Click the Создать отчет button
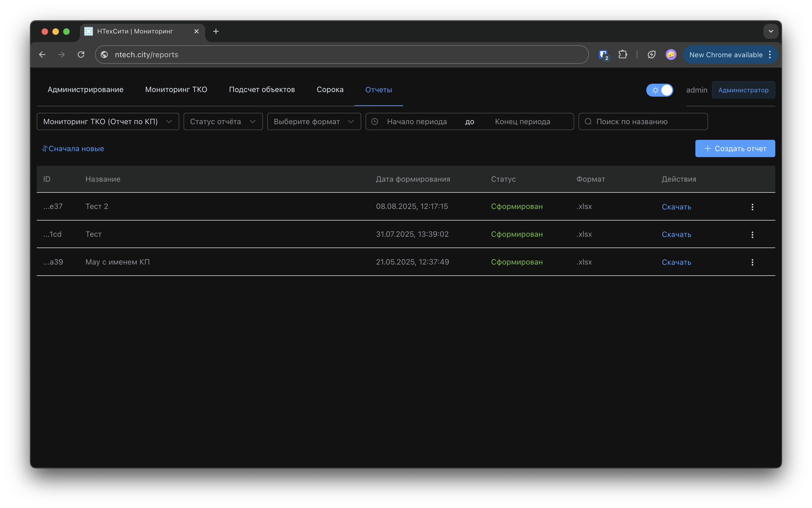The height and width of the screenshot is (508, 812). [735, 148]
